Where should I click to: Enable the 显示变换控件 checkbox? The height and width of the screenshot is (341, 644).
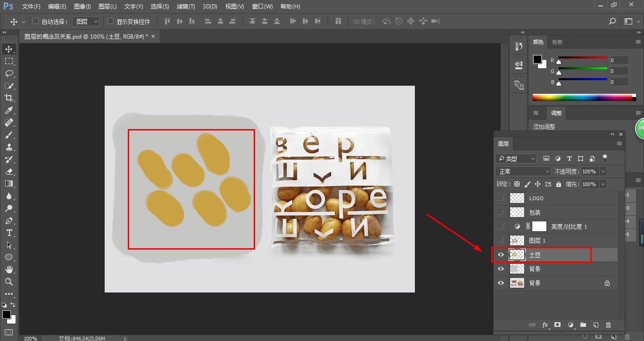tap(111, 21)
